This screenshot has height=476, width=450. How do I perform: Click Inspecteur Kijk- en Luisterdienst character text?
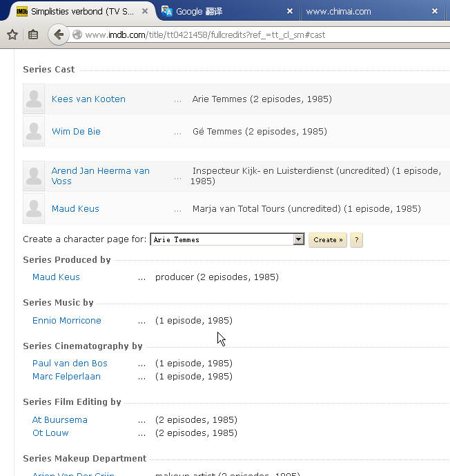coord(316,176)
